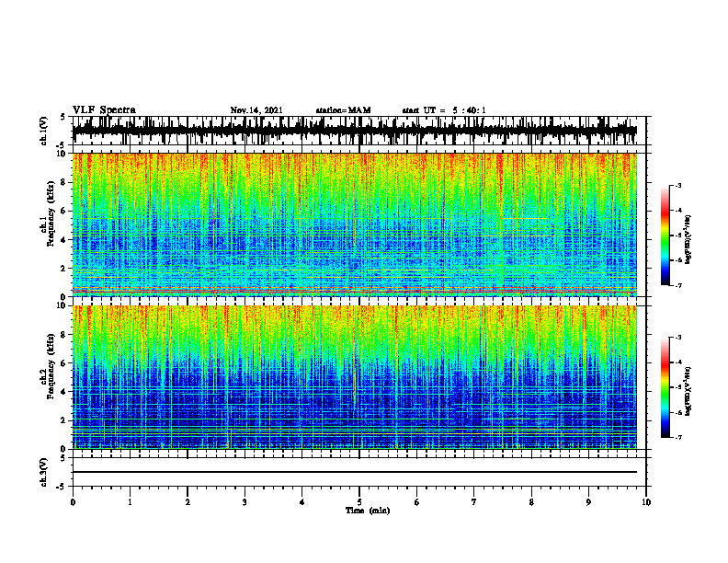Click the ch.1 spectrogram color scale bar

click(x=665, y=236)
